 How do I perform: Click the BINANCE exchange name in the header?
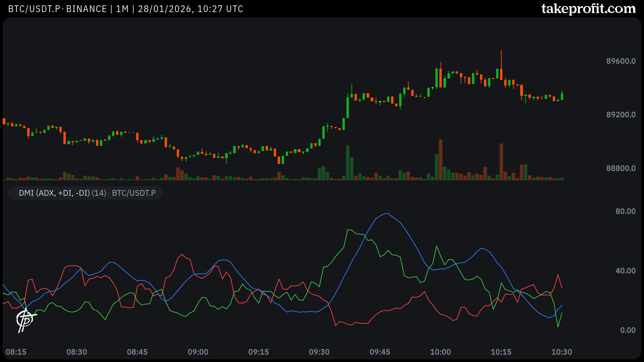(86, 9)
